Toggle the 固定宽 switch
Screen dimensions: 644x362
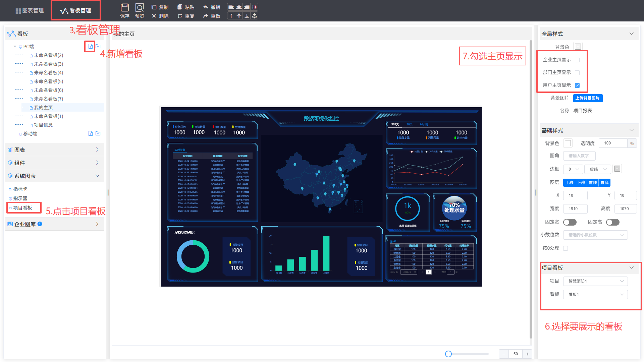coord(570,222)
